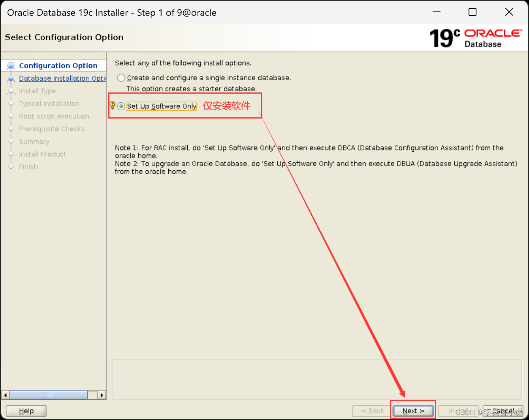This screenshot has height=420, width=529.
Task: Maximize the Oracle installer window
Action: coord(473,12)
